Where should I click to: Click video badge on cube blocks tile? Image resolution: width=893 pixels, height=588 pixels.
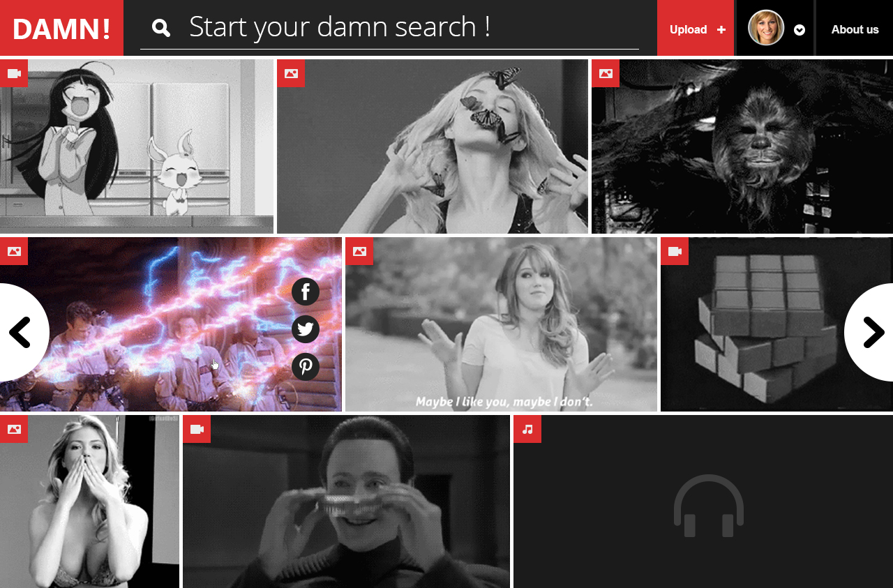point(675,251)
